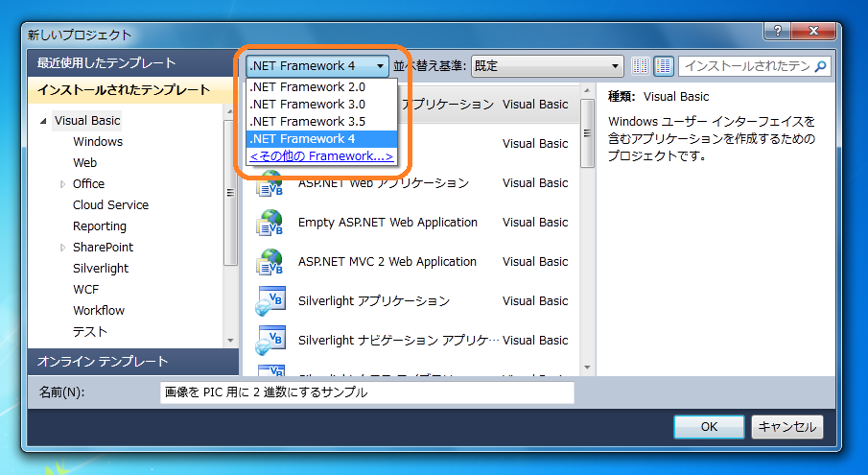Click scroll-down arrow of the template list
Screen dimensions: 868x475
coord(587,368)
